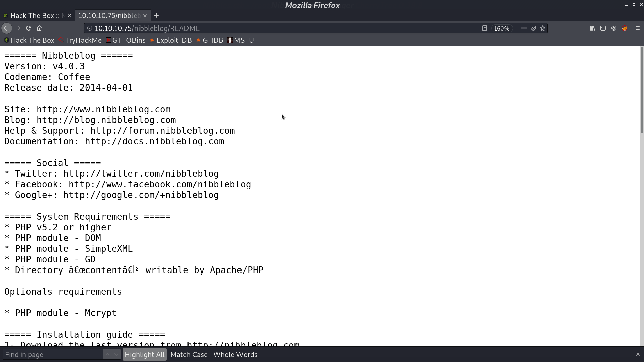Click the writable by Apache/PHP line
This screenshot has height=362, width=644.
(134, 270)
